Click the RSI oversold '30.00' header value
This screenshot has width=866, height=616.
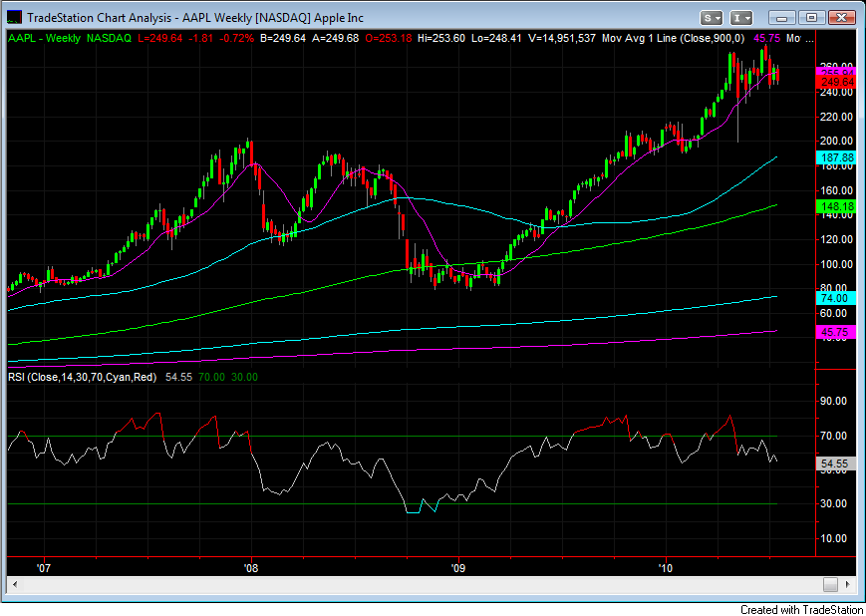pos(244,377)
